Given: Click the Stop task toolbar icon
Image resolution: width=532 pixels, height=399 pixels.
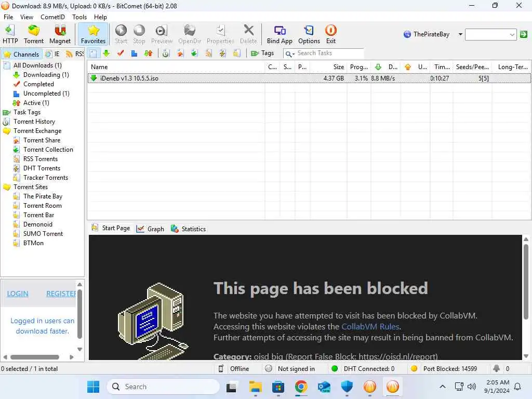Looking at the screenshot, I should tap(139, 34).
